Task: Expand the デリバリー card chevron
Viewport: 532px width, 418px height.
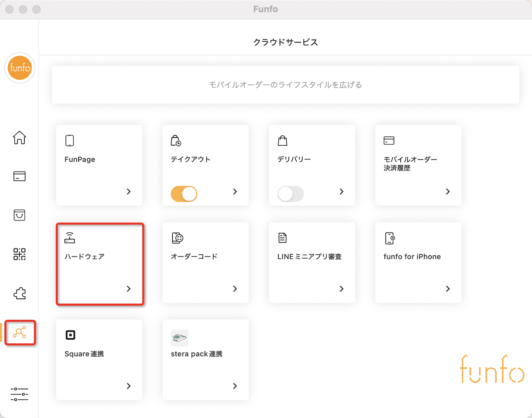Action: pos(342,191)
